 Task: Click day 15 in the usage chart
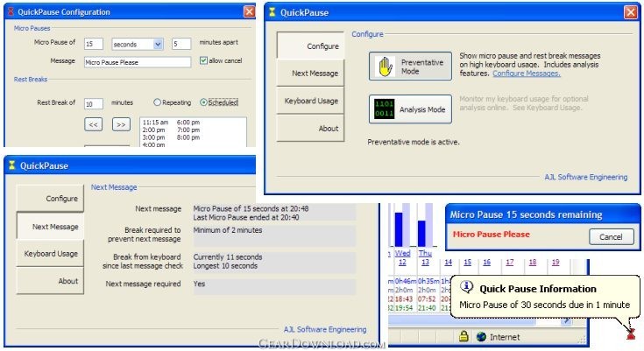pos(467,262)
